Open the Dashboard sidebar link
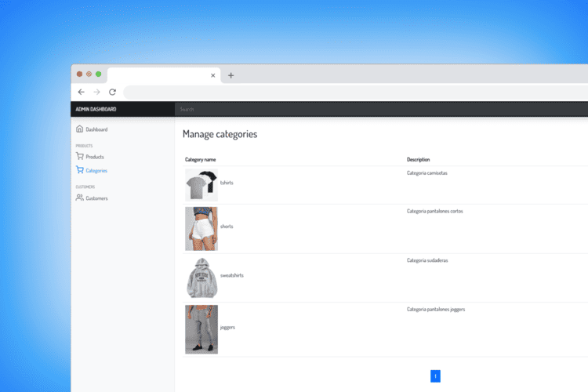The width and height of the screenshot is (588, 392). pyautogui.click(x=96, y=129)
